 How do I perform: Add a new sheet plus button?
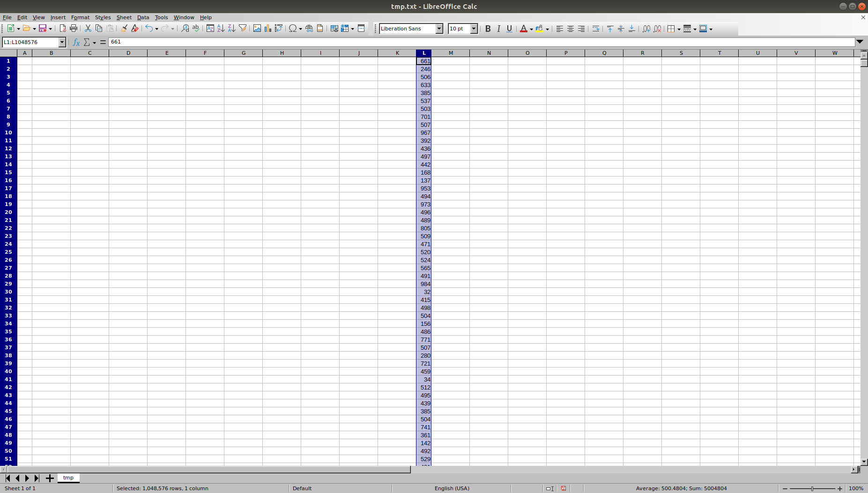pos(50,478)
